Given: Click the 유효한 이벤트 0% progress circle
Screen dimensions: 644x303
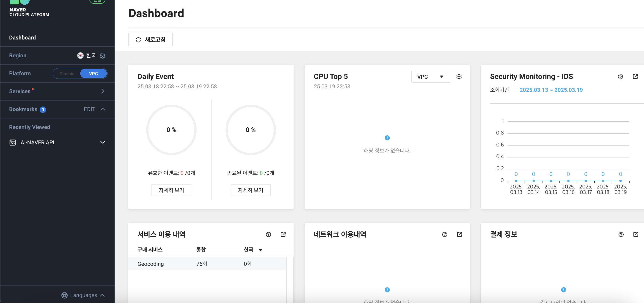Looking at the screenshot, I should (171, 130).
